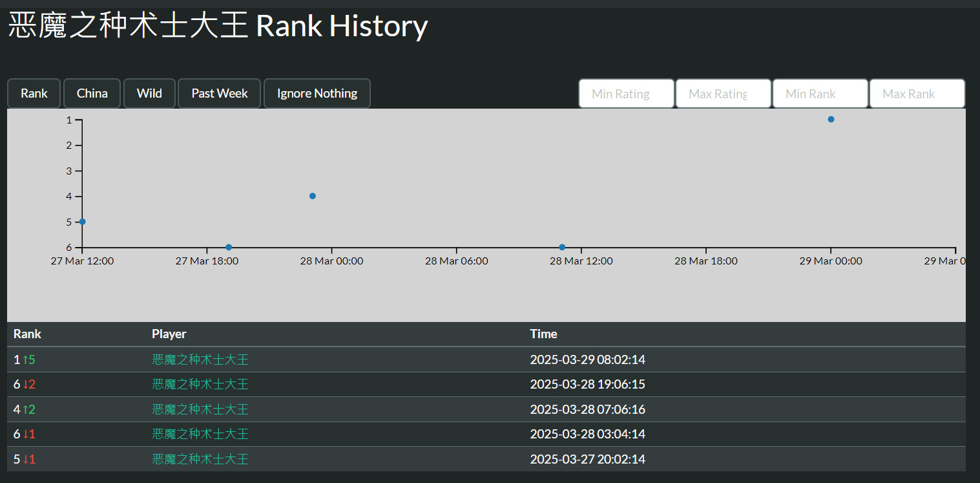The image size is (980, 483).
Task: Select the rank 4 data point on chart
Action: (313, 196)
